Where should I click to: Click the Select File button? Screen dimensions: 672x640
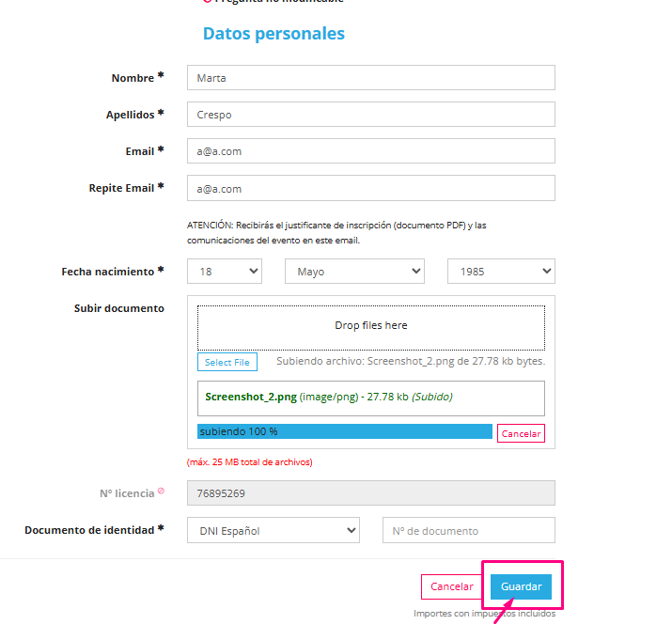tap(227, 362)
